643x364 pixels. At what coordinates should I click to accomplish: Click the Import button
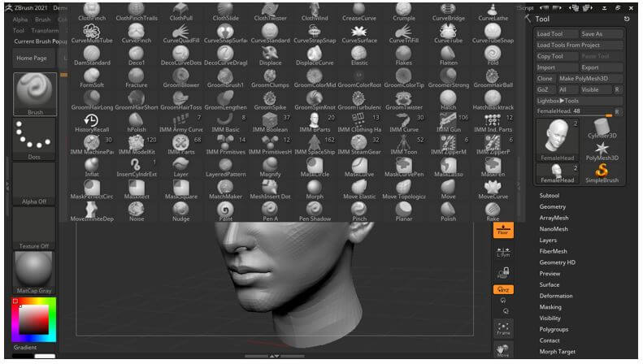(556, 67)
